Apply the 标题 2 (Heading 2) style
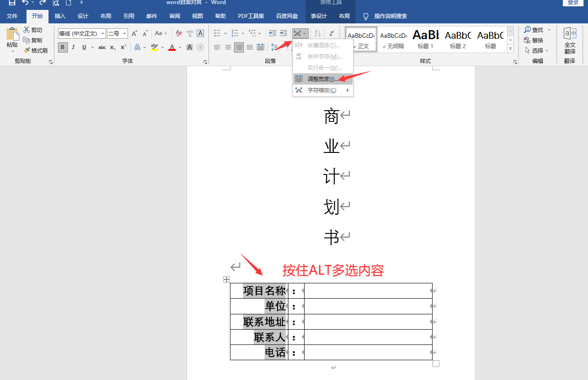This screenshot has width=588, height=380. click(458, 40)
